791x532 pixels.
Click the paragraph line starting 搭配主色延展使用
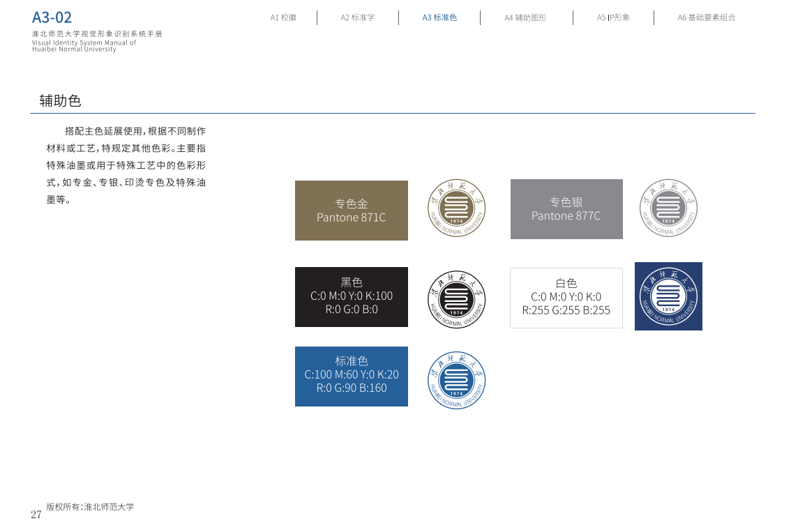click(135, 131)
